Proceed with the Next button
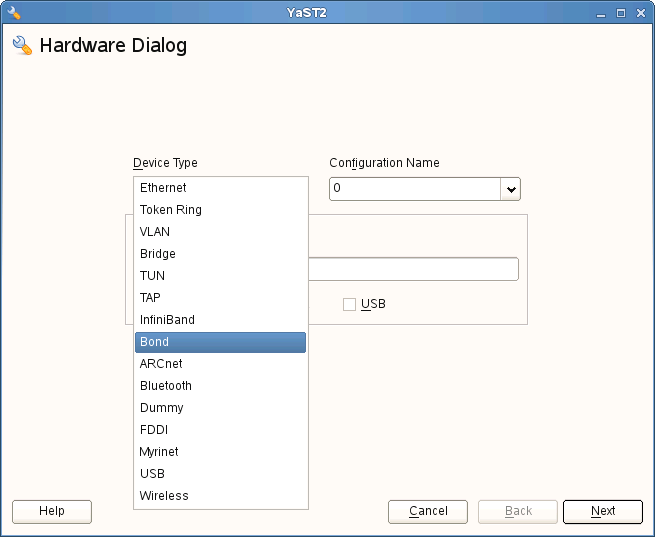655x537 pixels. click(603, 512)
